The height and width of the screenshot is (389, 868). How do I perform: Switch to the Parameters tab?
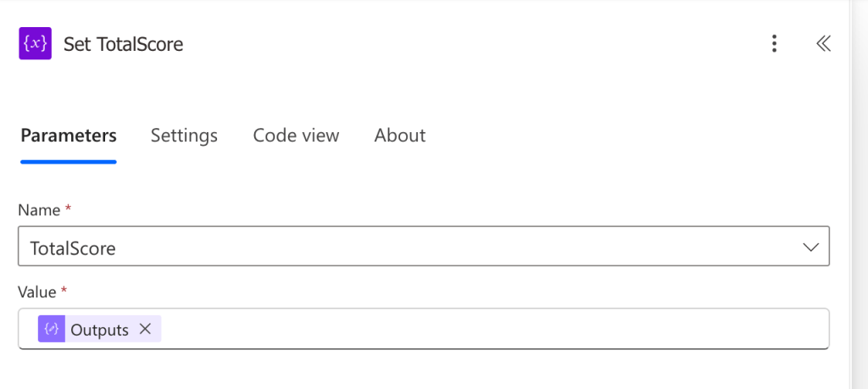pos(69,136)
